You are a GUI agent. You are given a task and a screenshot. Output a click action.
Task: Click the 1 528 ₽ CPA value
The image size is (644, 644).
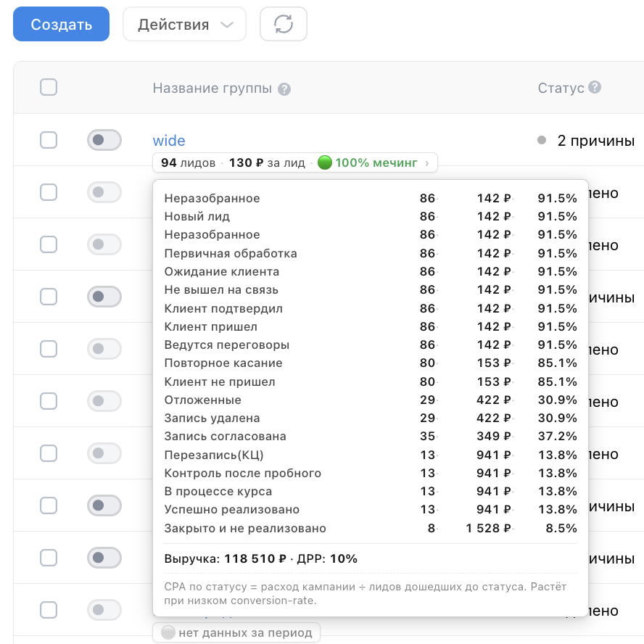pyautogui.click(x=488, y=528)
